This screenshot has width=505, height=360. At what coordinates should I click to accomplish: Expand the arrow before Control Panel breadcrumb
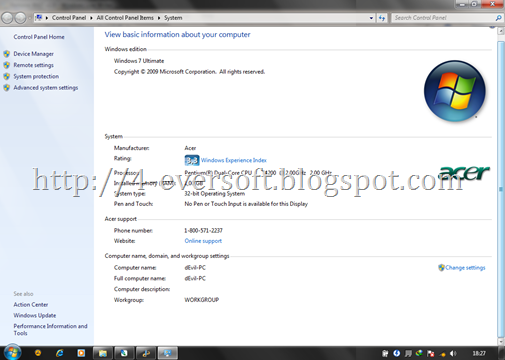(x=47, y=18)
